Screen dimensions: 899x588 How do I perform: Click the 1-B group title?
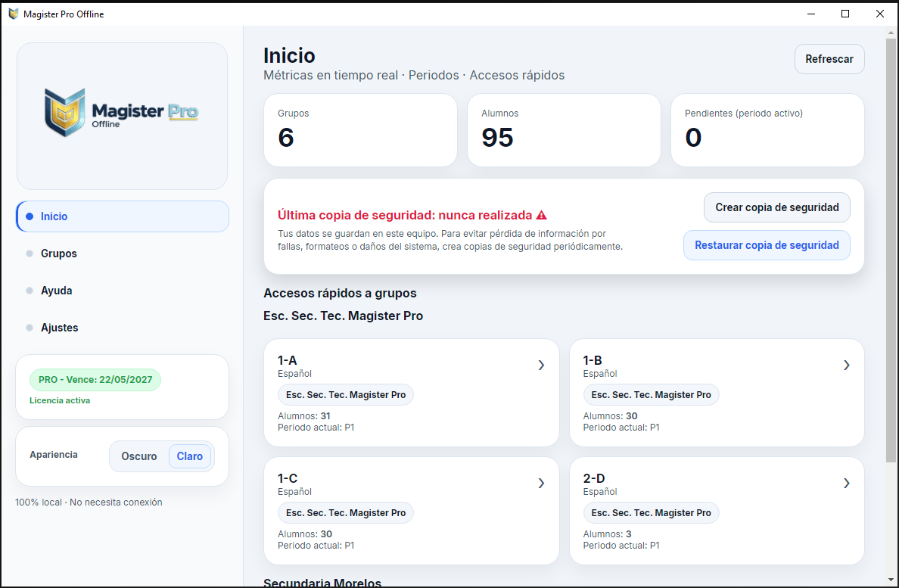click(593, 360)
